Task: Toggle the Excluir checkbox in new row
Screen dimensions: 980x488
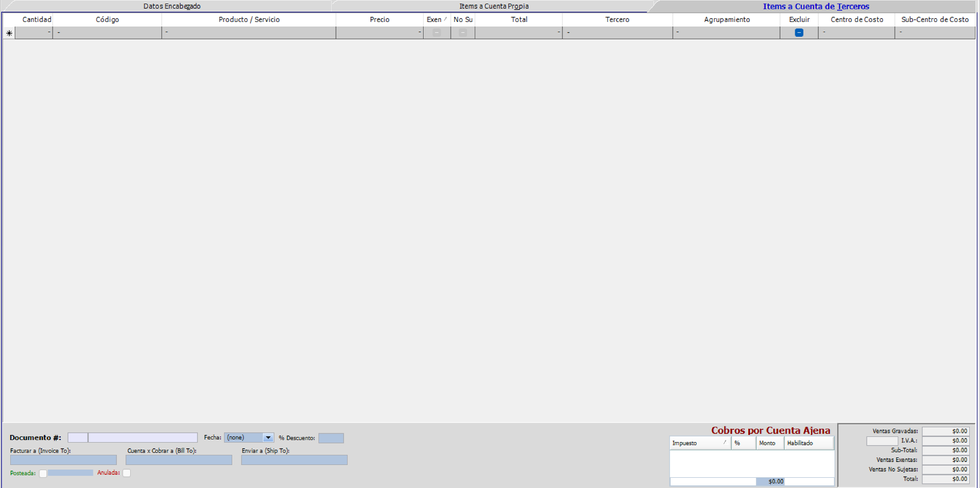Action: [x=799, y=33]
